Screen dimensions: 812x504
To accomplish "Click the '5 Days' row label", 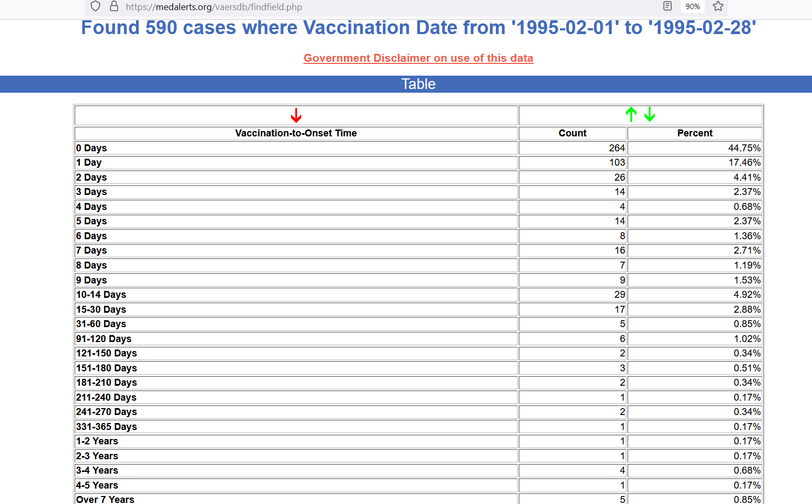I will pos(92,221).
